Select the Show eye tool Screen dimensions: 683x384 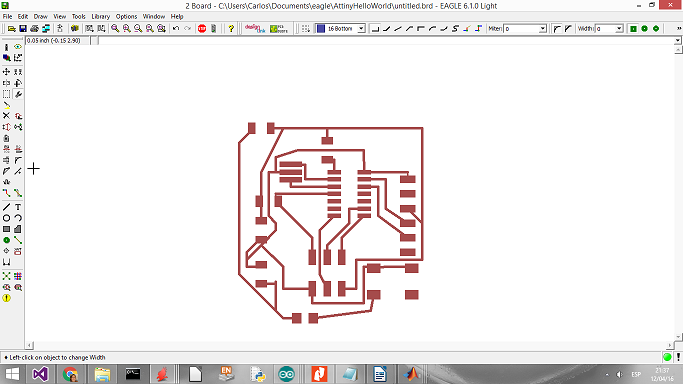[x=18, y=47]
